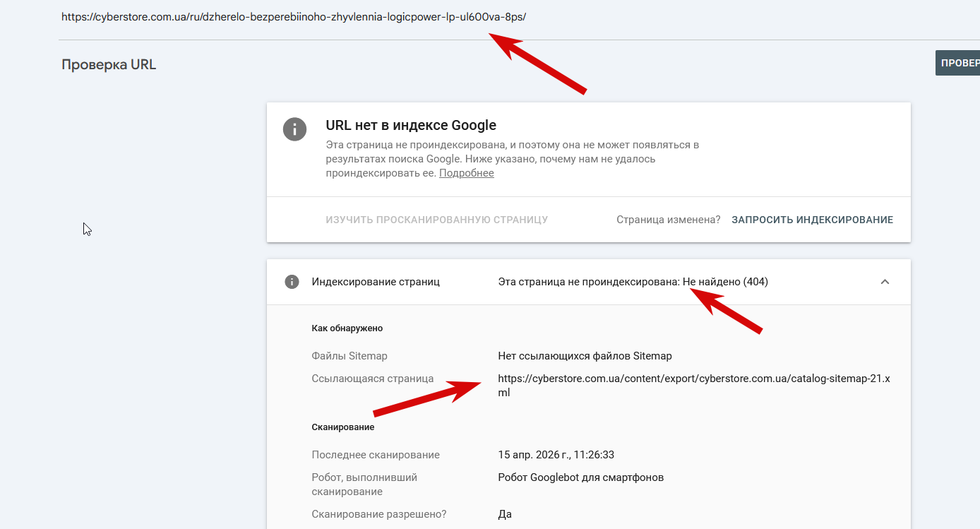
Task: Click the info icon next to 'Индексирование страниц'
Action: (x=292, y=282)
